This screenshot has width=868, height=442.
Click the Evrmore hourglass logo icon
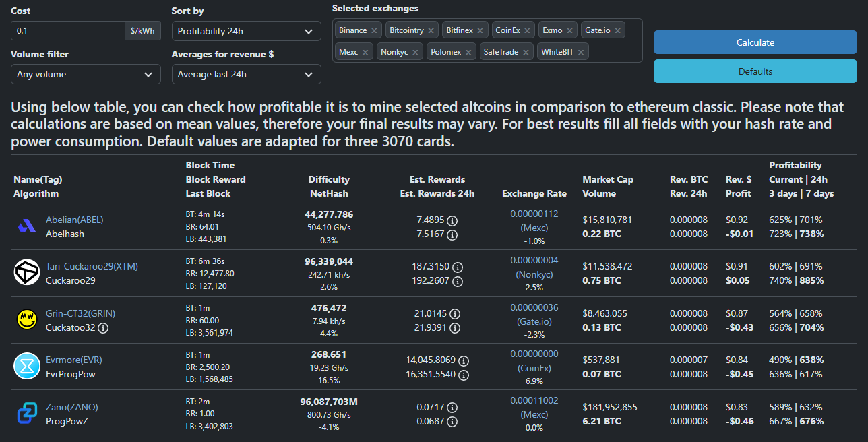[27, 367]
